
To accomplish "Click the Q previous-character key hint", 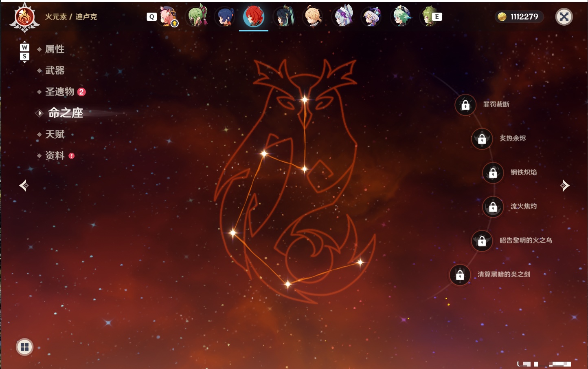I will (151, 17).
